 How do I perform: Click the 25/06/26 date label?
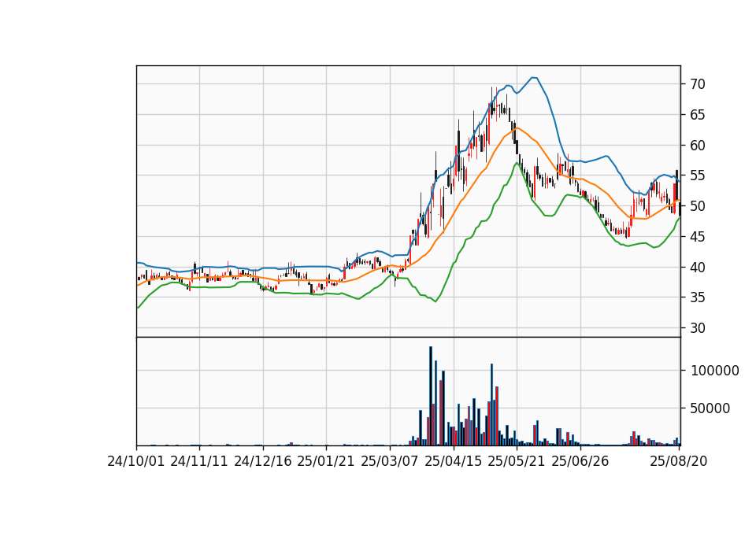point(580,461)
